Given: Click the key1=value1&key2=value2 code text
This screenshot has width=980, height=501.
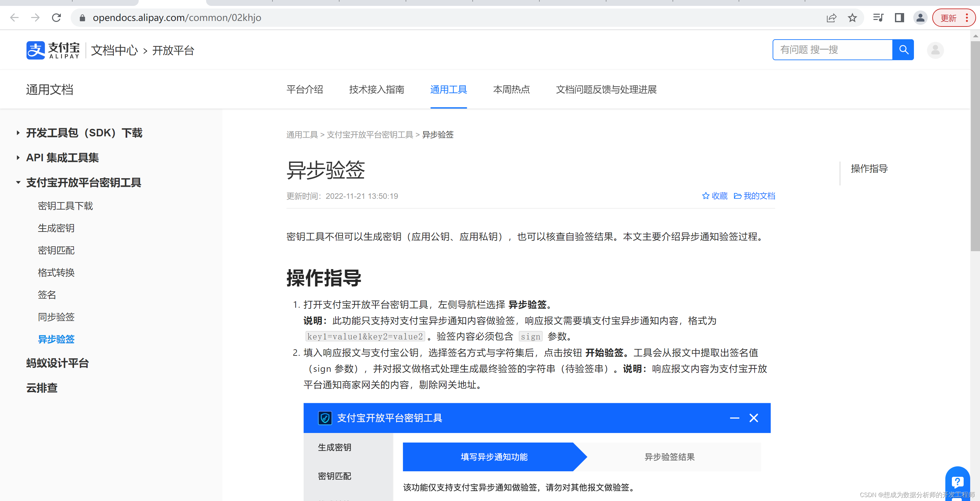Looking at the screenshot, I should (365, 337).
